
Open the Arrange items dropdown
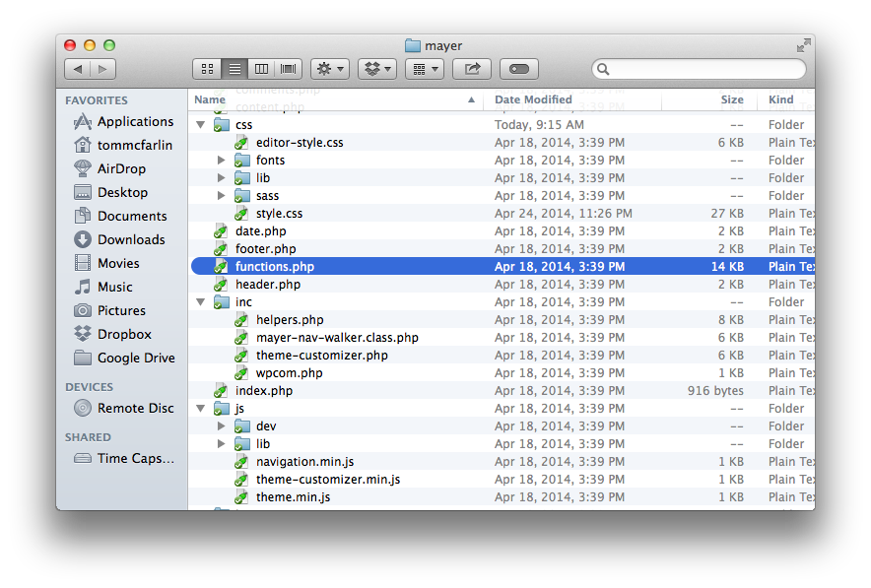pos(425,69)
